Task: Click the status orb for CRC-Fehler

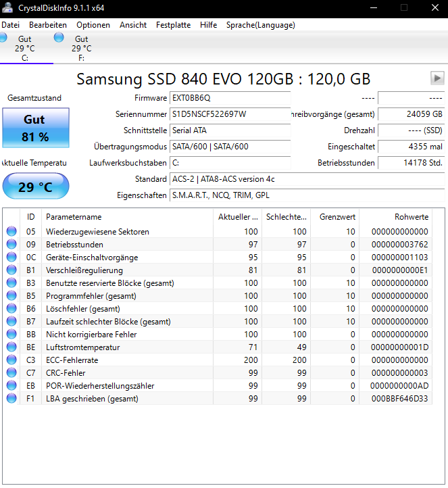Action: pos(11,372)
